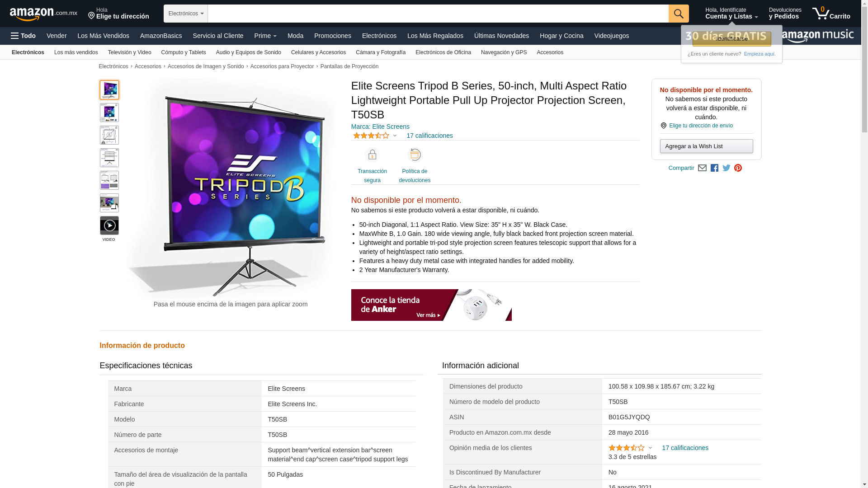
Task: Open Marca: Elite Screens link
Action: 380,127
